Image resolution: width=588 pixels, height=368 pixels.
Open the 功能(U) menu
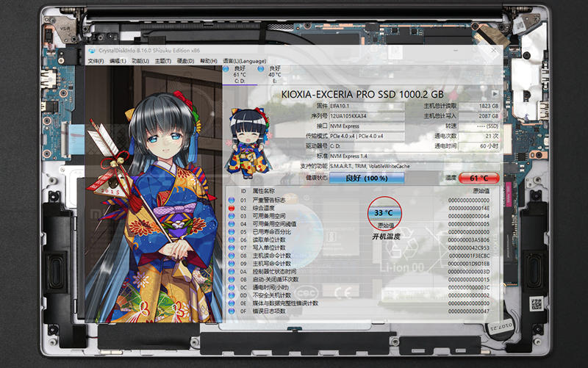click(x=140, y=61)
